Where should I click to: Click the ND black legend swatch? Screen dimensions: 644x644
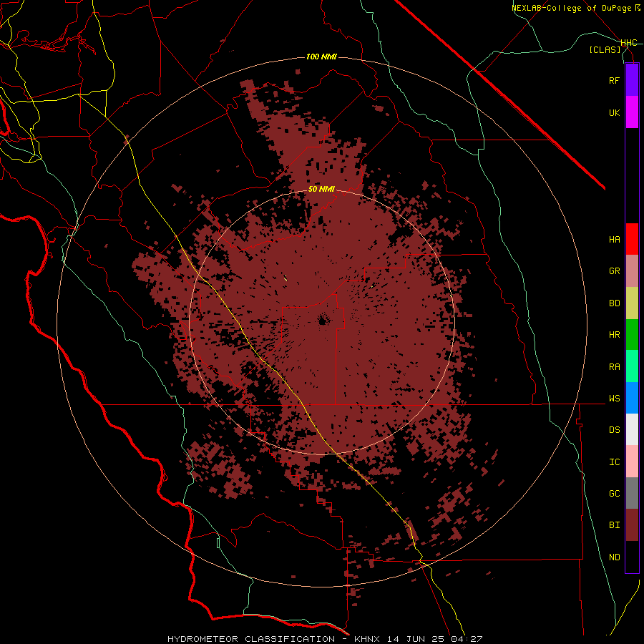pyautogui.click(x=632, y=557)
